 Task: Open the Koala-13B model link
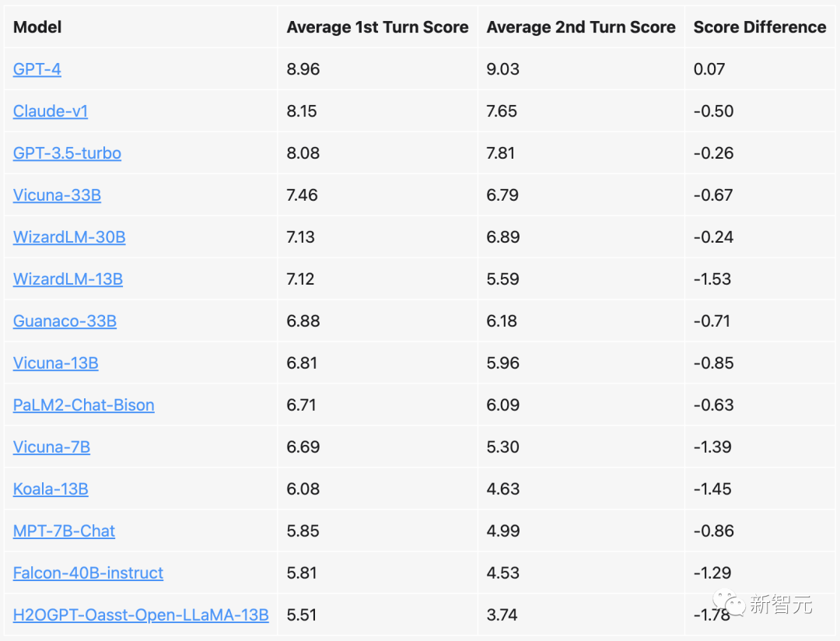coord(51,489)
